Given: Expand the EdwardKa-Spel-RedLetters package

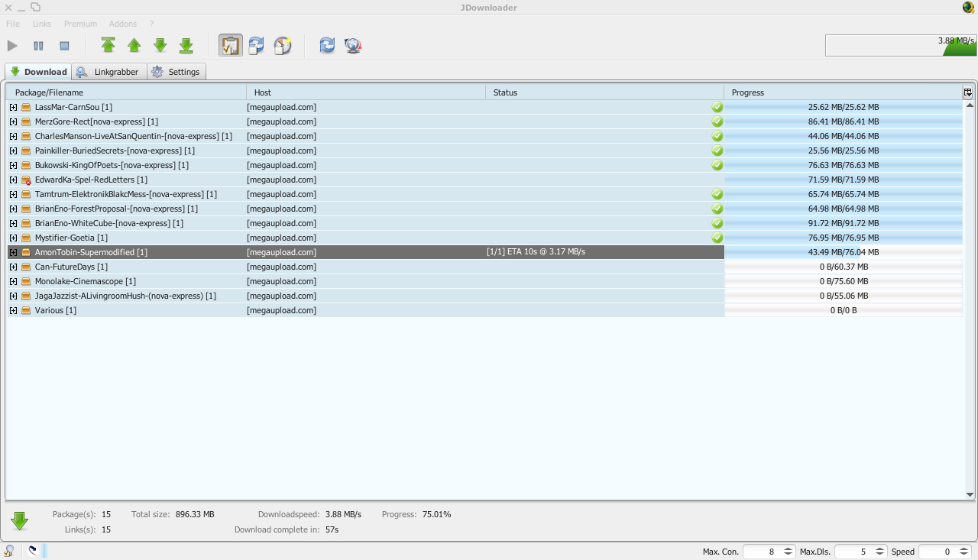Looking at the screenshot, I should [13, 180].
